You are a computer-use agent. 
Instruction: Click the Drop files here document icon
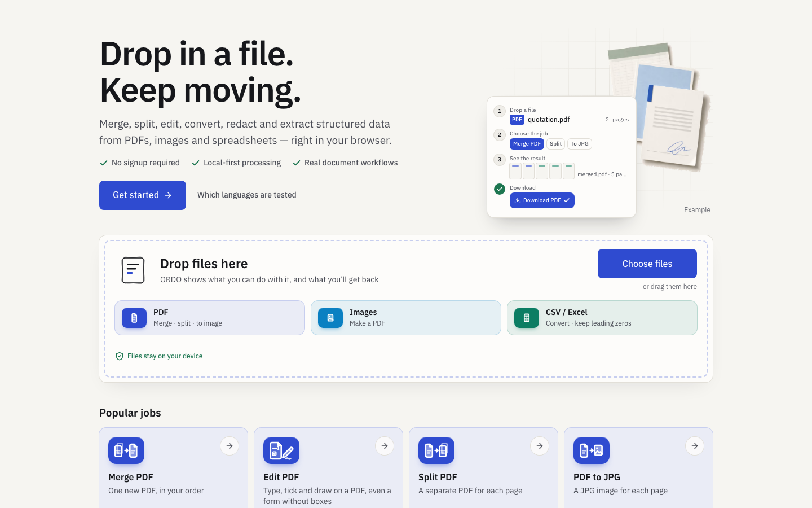133,270
